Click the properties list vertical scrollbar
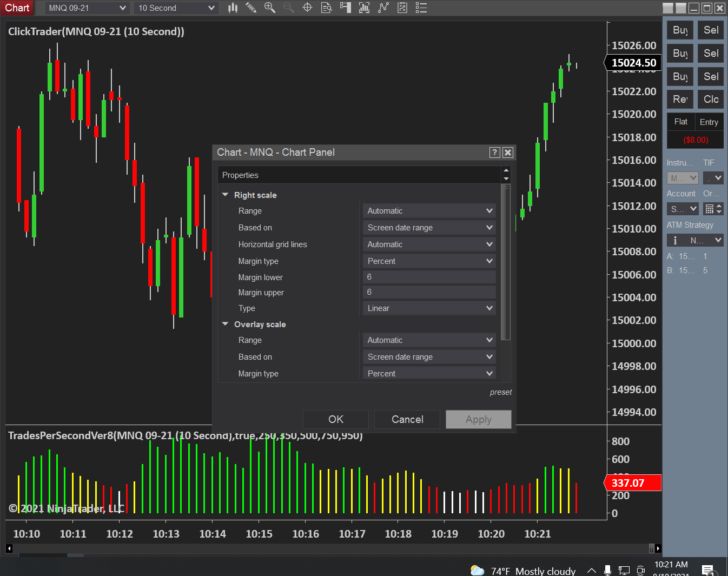728x576 pixels. (x=506, y=262)
